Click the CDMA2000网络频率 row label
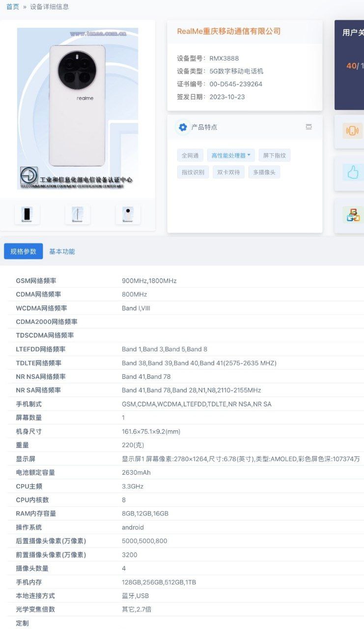This screenshot has height=629, width=364. [47, 322]
